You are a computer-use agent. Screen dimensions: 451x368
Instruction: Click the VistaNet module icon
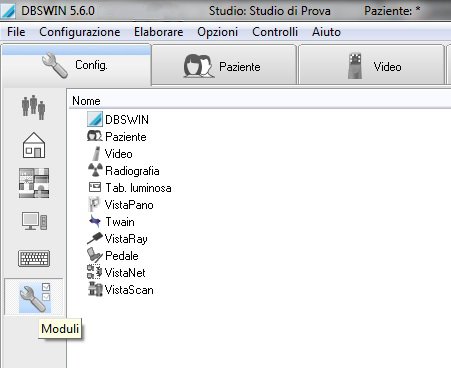pyautogui.click(x=94, y=272)
